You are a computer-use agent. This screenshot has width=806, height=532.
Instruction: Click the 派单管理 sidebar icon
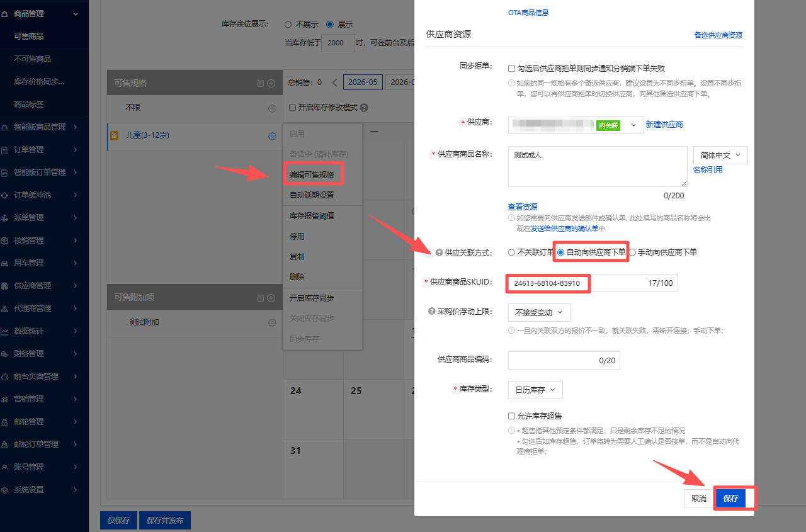[5, 218]
